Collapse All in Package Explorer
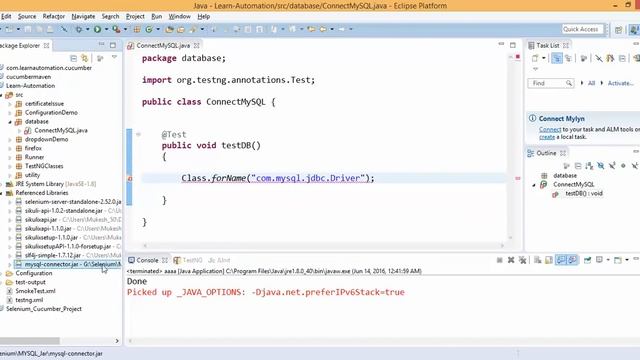Image resolution: width=640 pixels, height=360 pixels. (73, 58)
